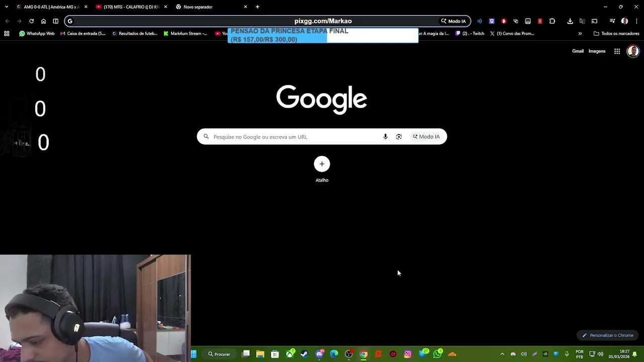Click Personalizar o Chrome button
Screen dimensions: 644x362
click(x=607, y=335)
